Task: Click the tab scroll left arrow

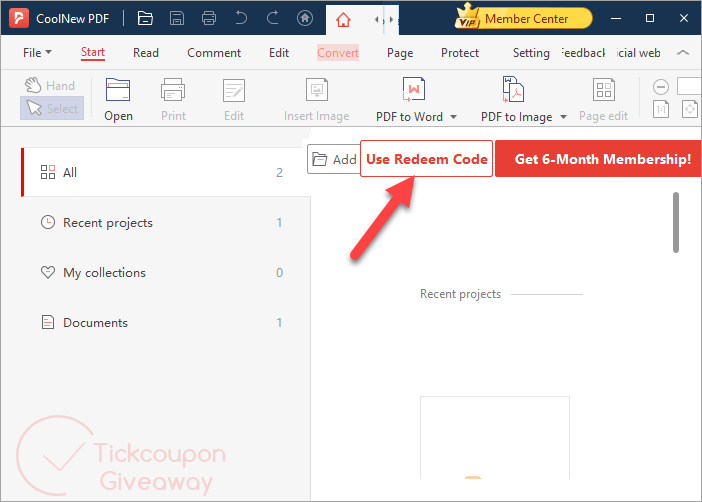Action: pyautogui.click(x=377, y=19)
